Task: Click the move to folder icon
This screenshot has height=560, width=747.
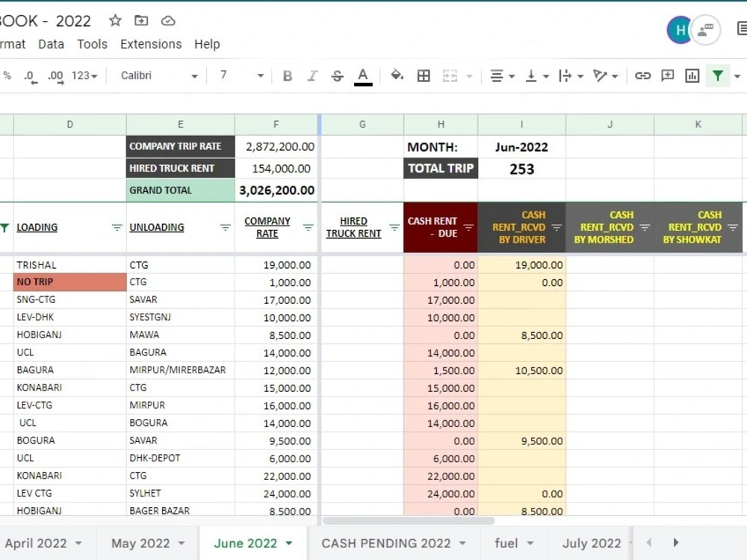Action: point(141,20)
